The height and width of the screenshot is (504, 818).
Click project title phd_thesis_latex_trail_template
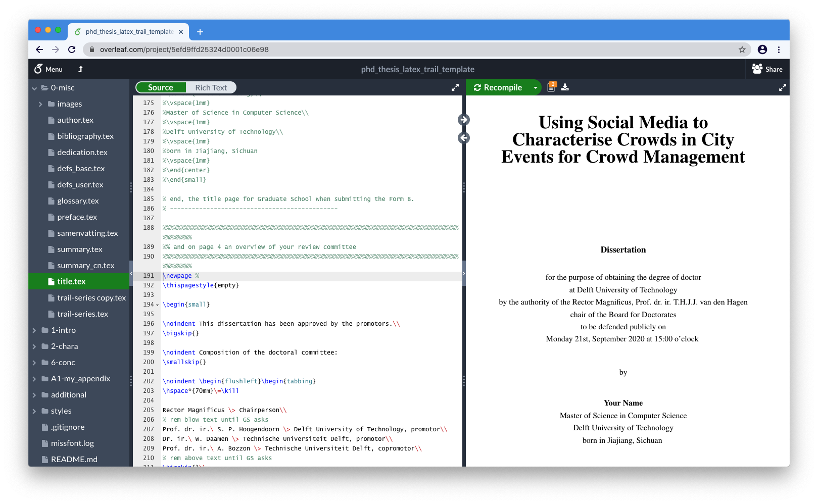click(417, 69)
